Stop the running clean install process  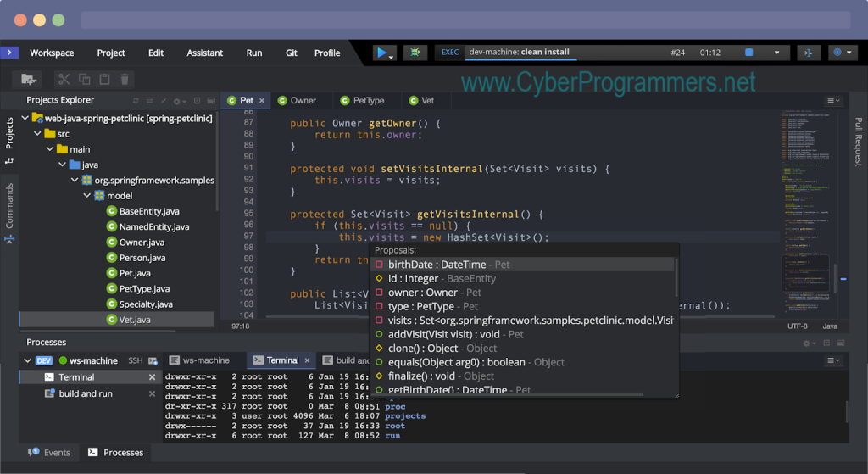tap(749, 53)
